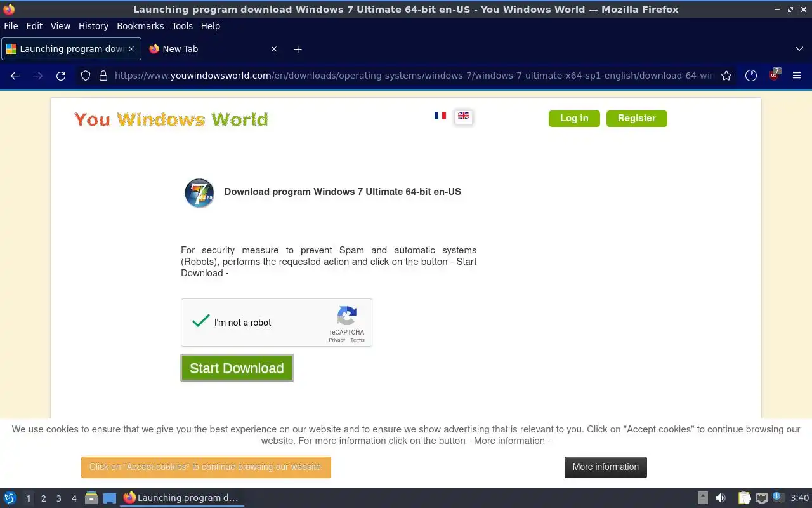Open the taskbar start menu icon

(10, 498)
